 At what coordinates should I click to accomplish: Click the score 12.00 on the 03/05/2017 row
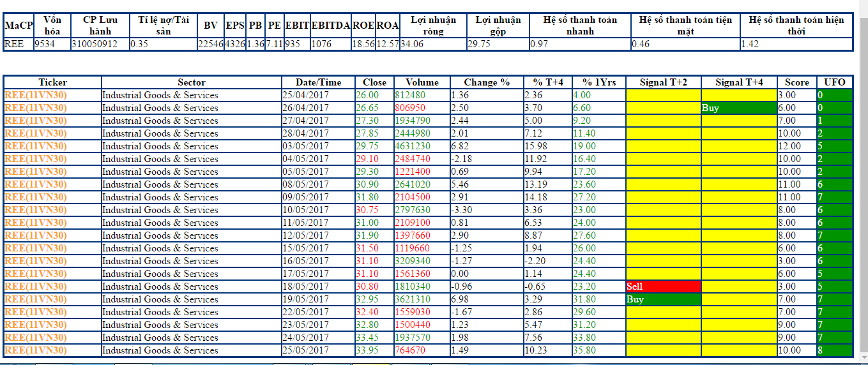click(x=789, y=146)
